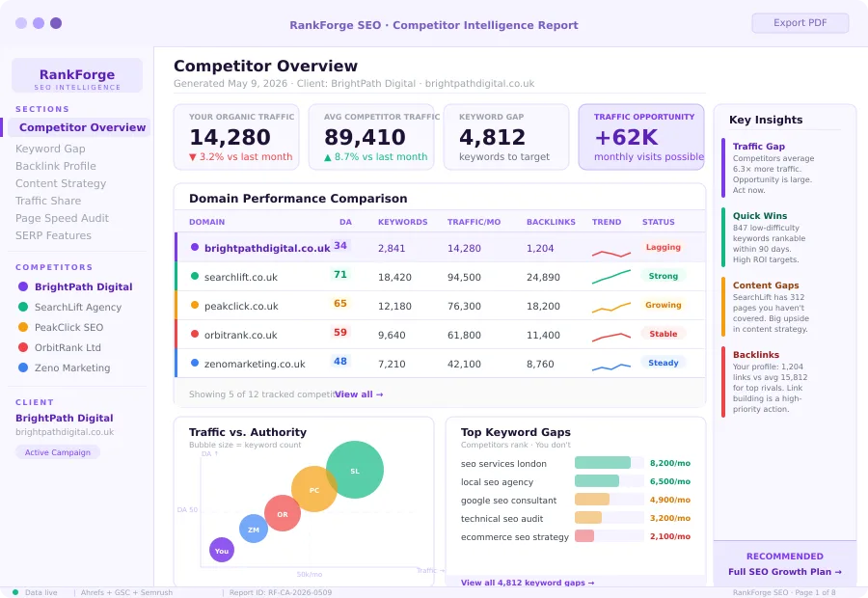
Task: Open SERP Features section
Action: pos(54,235)
